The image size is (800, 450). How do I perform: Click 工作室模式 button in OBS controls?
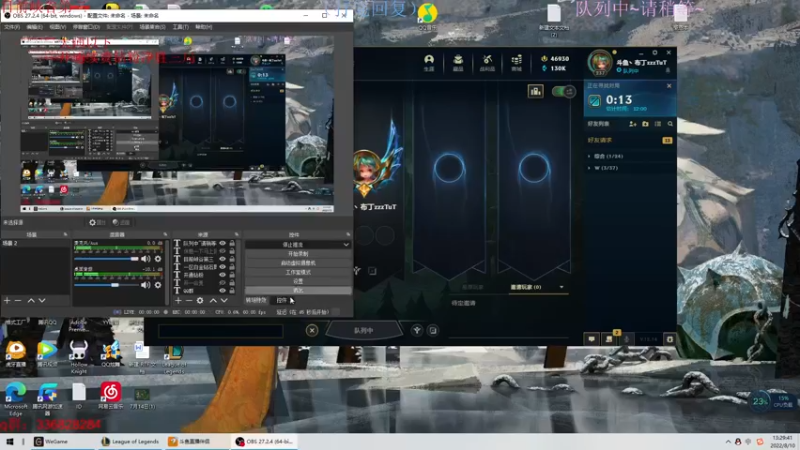click(x=298, y=272)
